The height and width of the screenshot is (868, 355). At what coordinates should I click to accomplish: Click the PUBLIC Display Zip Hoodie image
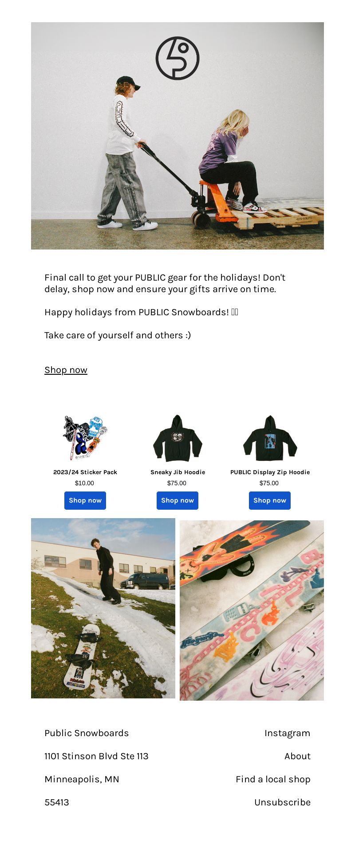tap(270, 438)
